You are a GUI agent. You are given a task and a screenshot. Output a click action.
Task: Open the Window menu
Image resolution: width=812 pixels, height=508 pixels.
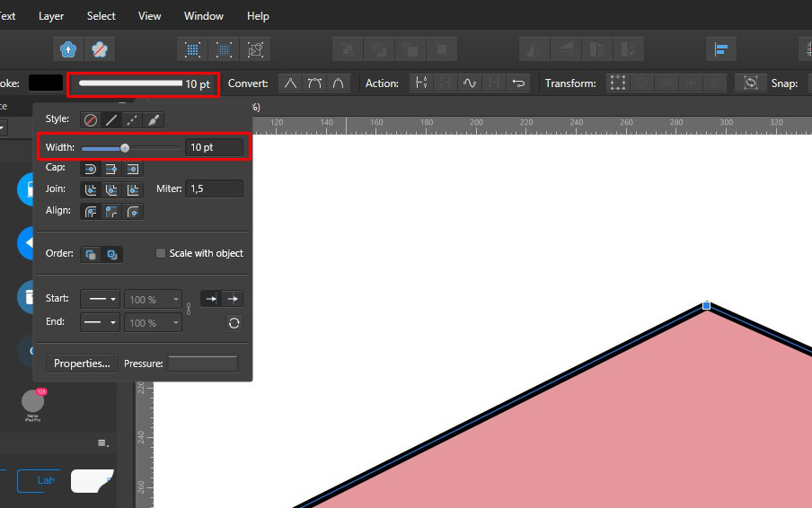point(204,16)
